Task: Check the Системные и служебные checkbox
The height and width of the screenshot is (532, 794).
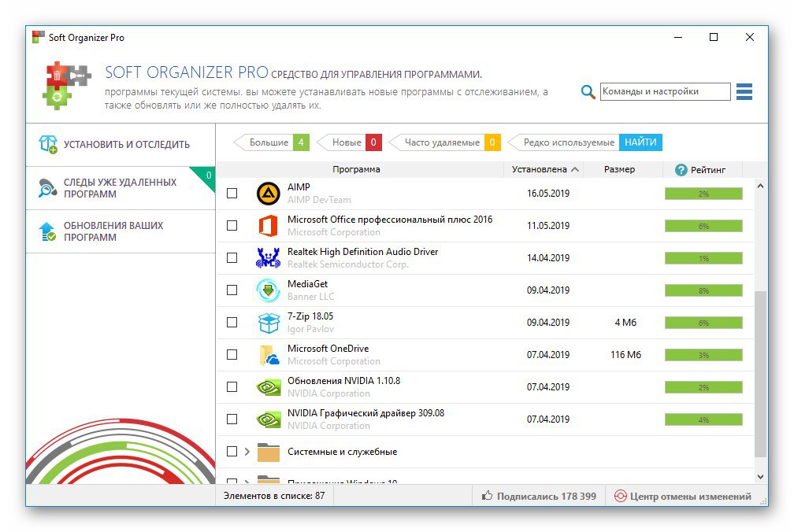Action: (232, 452)
